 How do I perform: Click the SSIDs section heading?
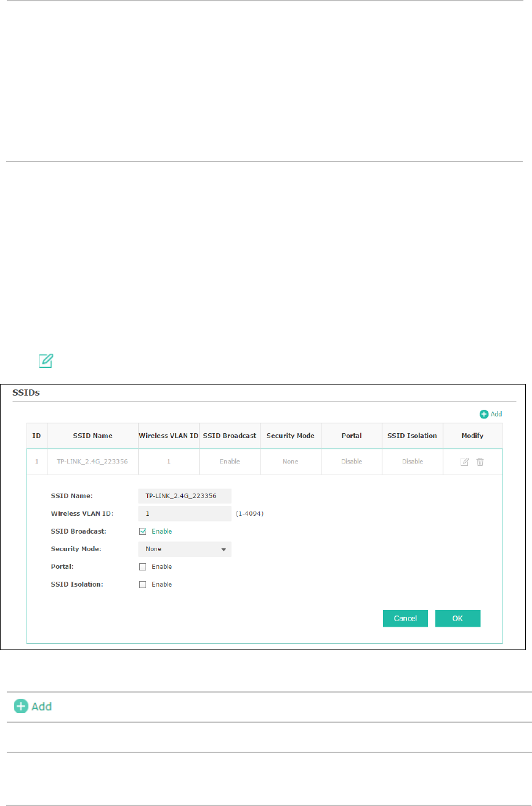[26, 393]
